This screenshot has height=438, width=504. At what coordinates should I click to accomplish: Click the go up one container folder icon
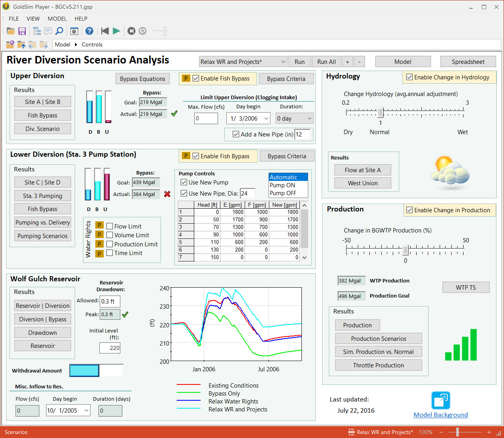click(x=21, y=44)
